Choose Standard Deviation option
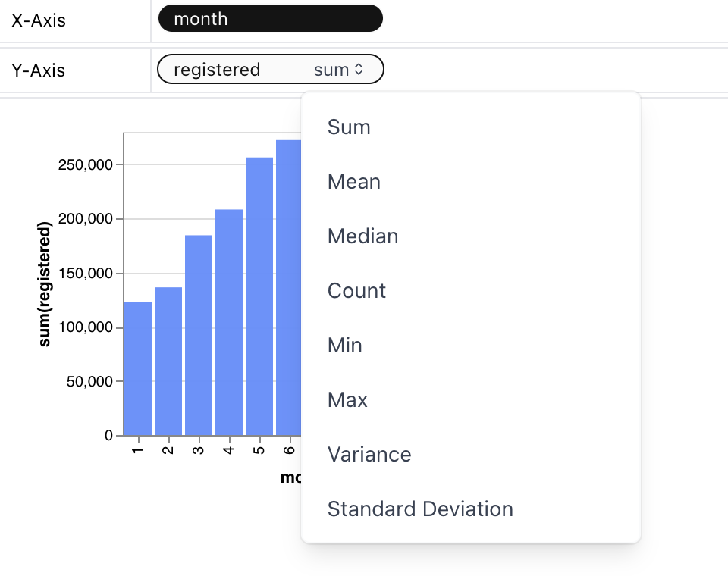Viewport: 728px width, 576px height. [x=420, y=509]
